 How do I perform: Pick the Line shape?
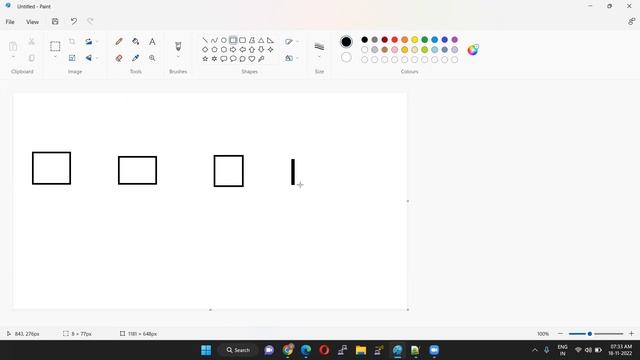[x=205, y=40]
